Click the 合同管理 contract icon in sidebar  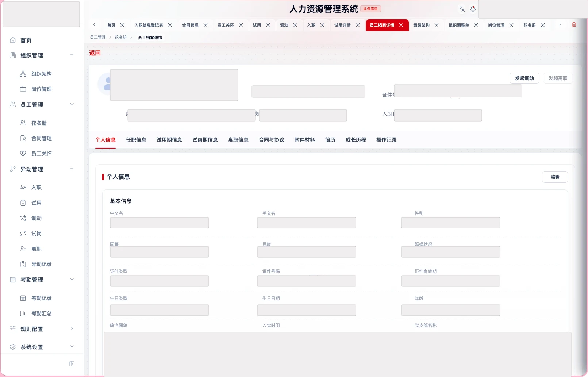(x=23, y=138)
